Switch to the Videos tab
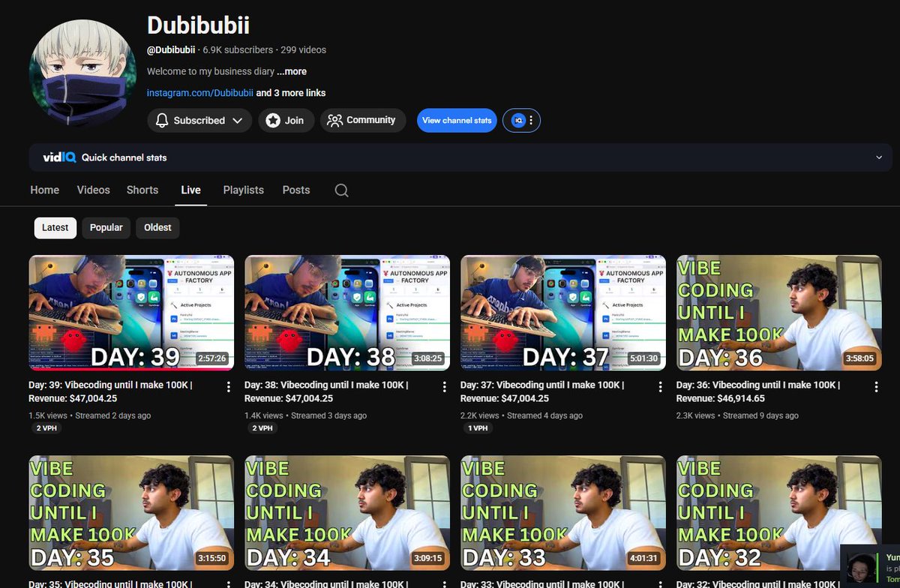 94,190
